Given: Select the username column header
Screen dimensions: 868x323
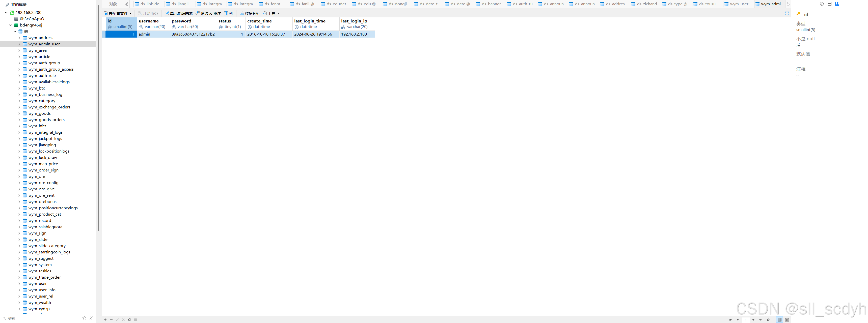Looking at the screenshot, I should pos(153,24).
